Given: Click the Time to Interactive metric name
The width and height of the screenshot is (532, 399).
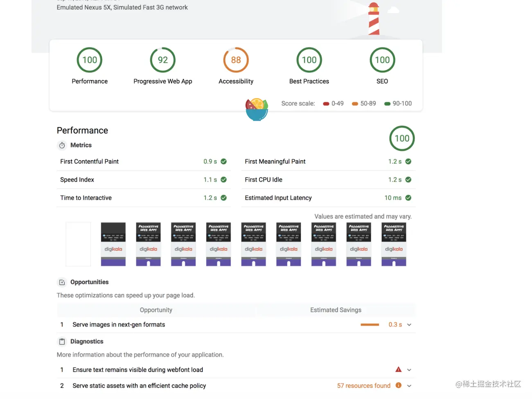Looking at the screenshot, I should pos(86,198).
